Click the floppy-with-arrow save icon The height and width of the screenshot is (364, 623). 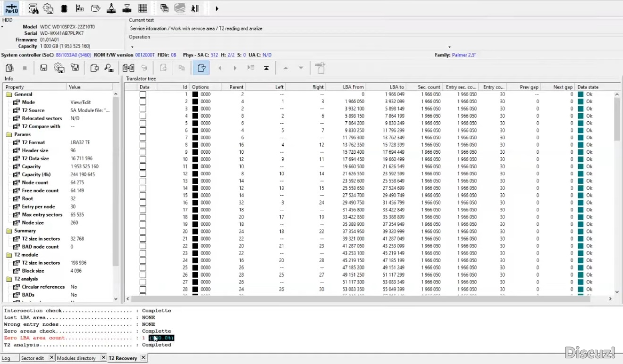[x=75, y=68]
